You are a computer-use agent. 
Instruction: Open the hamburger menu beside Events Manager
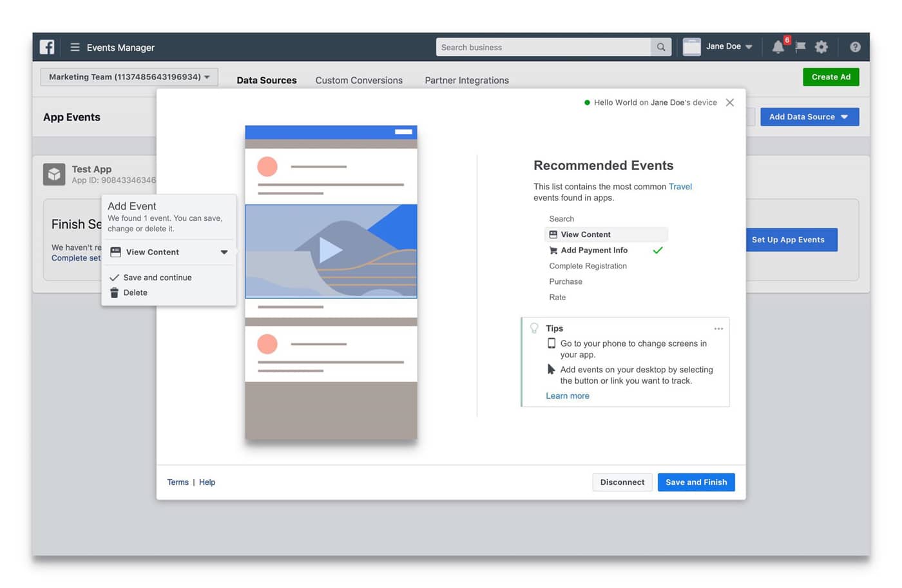click(75, 47)
